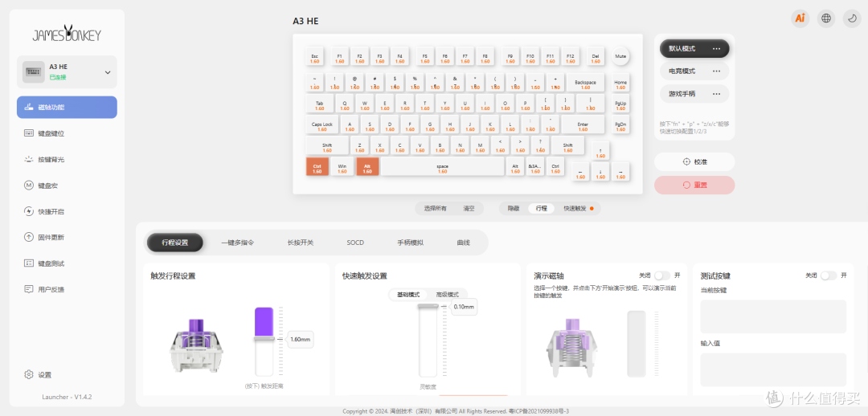Click the 已连接 connection status text
This screenshot has height=416, width=868.
tap(58, 77)
